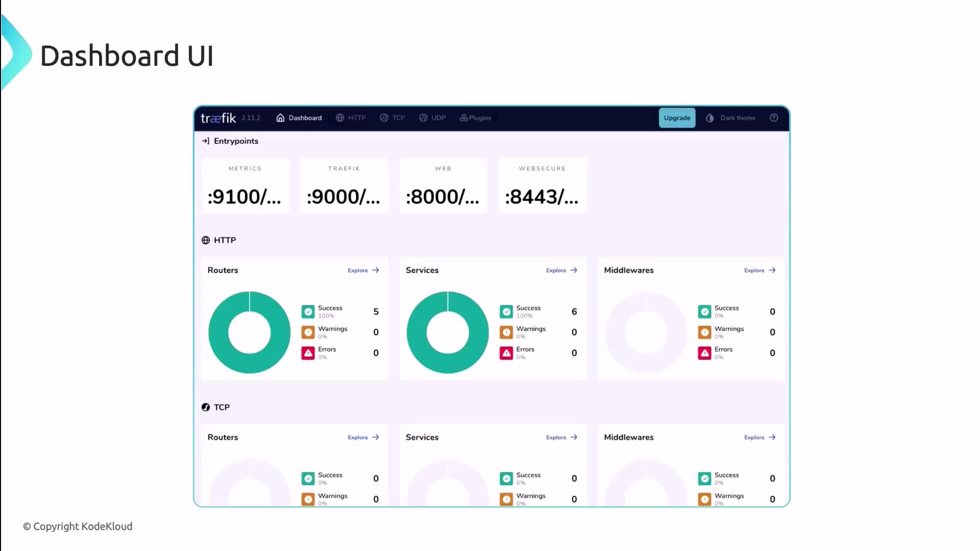Click the Dashboard home icon

(x=280, y=118)
